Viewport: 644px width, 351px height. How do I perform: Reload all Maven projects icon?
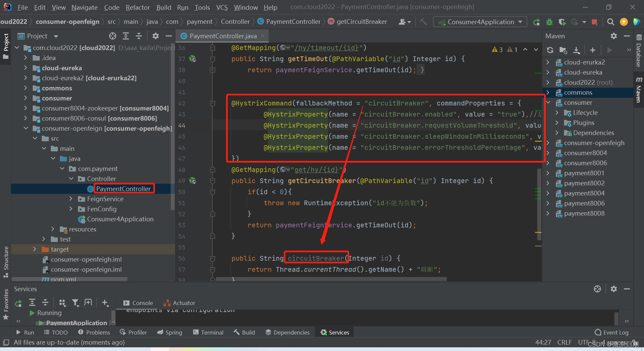point(550,50)
